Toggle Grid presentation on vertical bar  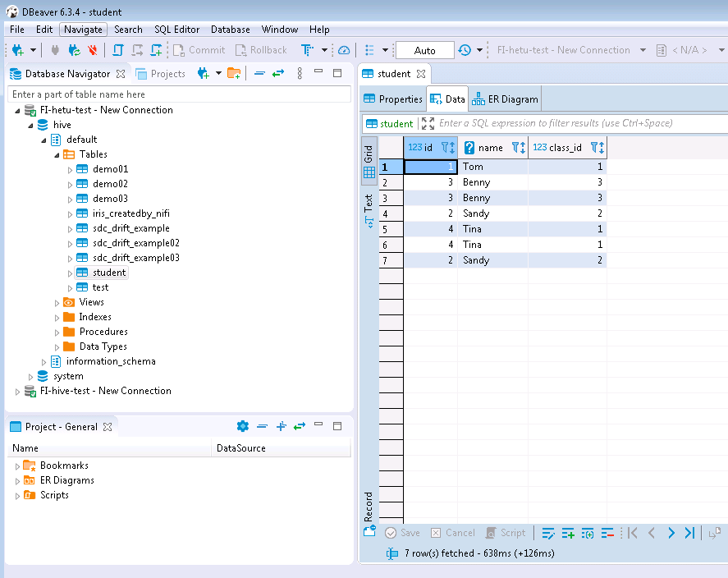pos(369,160)
